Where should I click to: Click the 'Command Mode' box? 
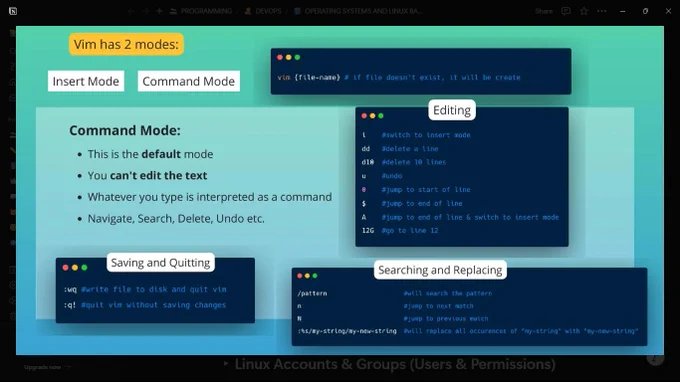pos(189,81)
